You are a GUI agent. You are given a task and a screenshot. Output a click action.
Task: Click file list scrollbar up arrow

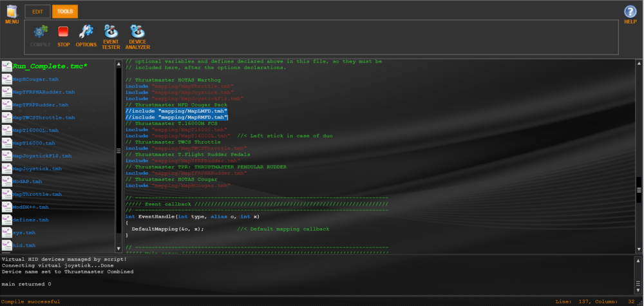click(118, 64)
